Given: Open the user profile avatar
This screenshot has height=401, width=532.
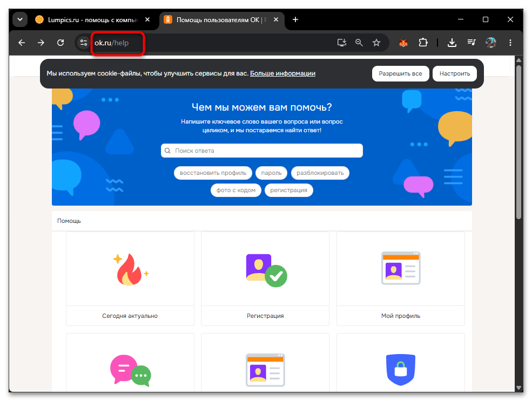Looking at the screenshot, I should point(490,43).
